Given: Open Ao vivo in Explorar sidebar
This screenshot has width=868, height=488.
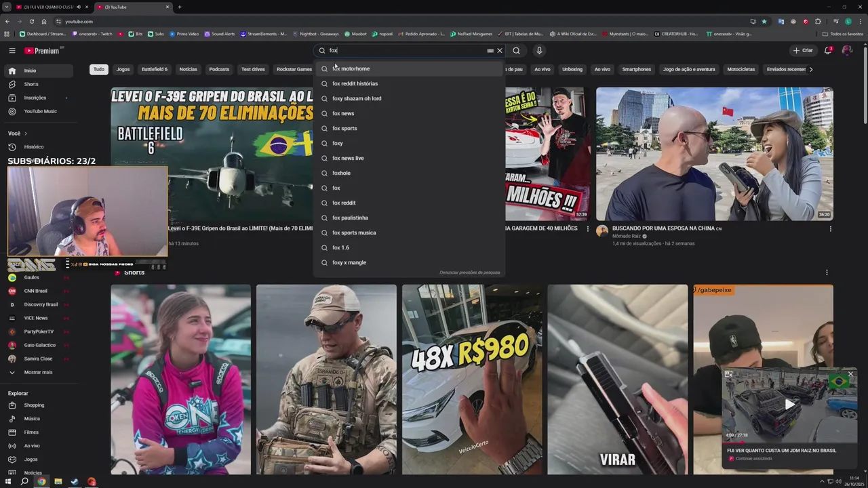Looking at the screenshot, I should click(38, 446).
